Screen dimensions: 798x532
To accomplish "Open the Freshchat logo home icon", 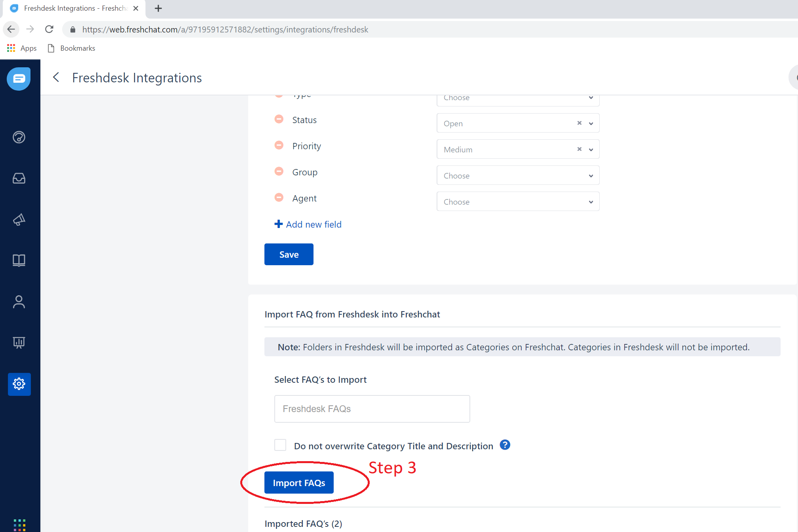I will 19,78.
